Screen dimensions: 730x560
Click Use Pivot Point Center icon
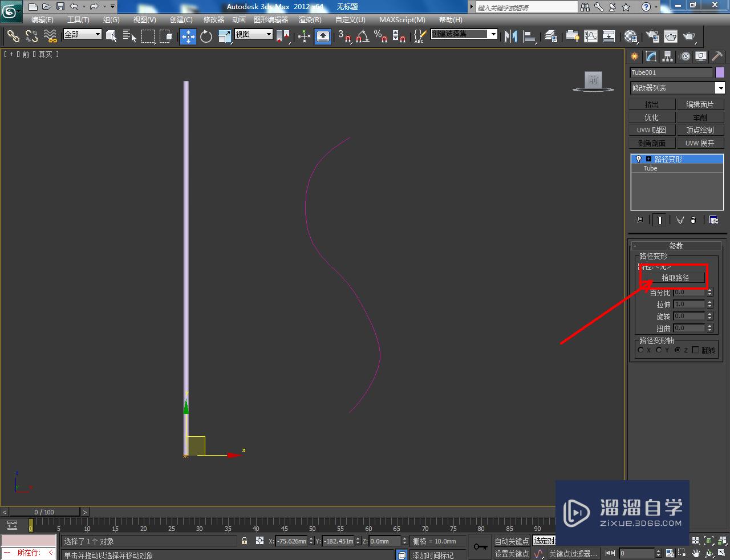[x=283, y=36]
